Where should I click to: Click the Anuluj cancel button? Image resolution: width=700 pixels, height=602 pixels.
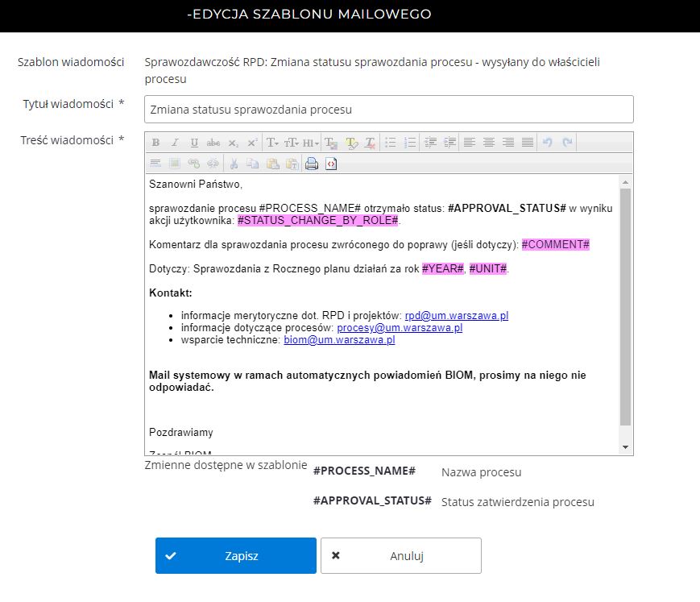(400, 556)
